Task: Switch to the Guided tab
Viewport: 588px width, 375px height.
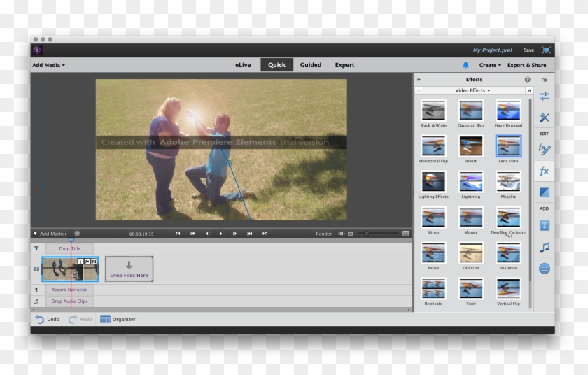Action: pos(311,65)
